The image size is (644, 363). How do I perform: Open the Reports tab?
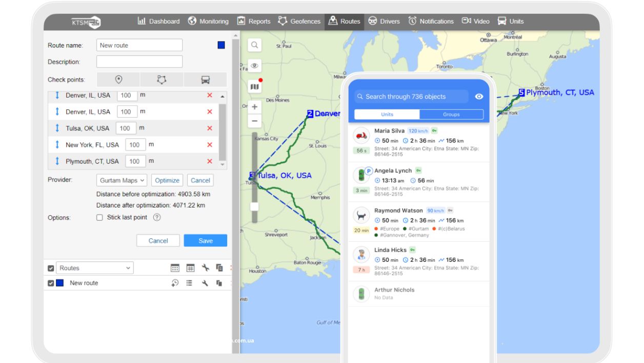(x=254, y=22)
